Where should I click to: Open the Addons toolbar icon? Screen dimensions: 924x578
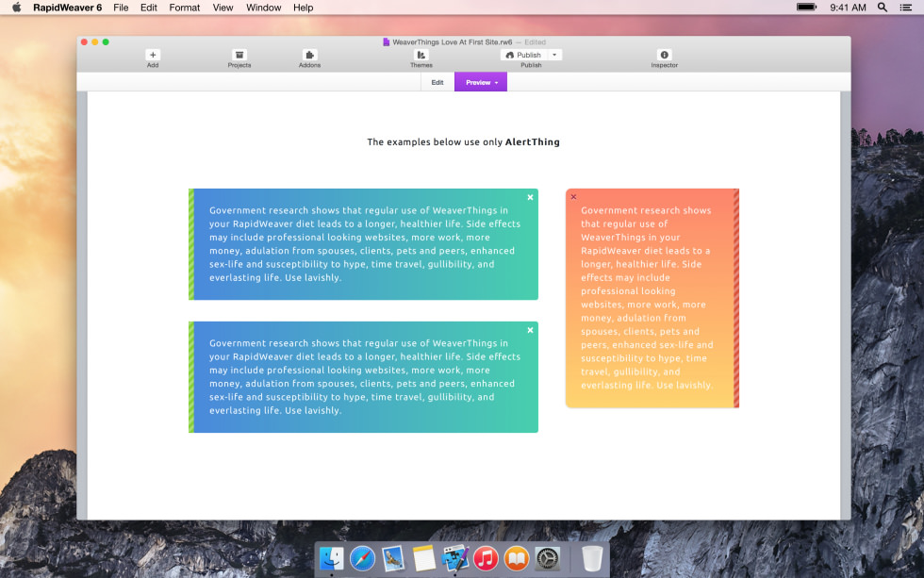pos(309,55)
